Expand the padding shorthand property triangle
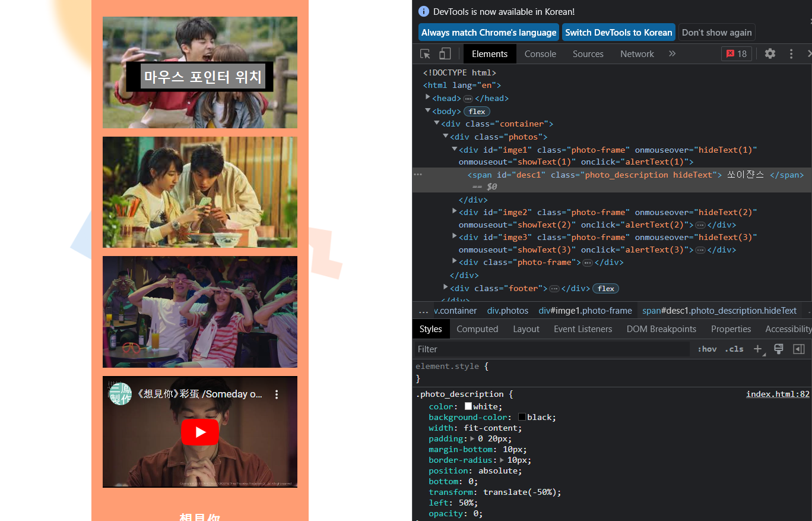This screenshot has width=812, height=521. pyautogui.click(x=472, y=438)
